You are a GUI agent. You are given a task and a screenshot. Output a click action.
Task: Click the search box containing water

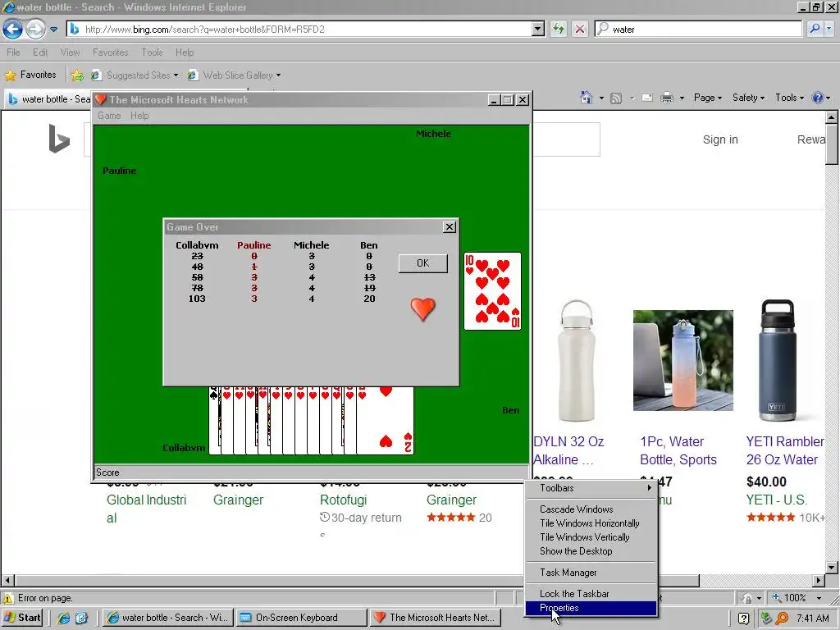pyautogui.click(x=699, y=29)
